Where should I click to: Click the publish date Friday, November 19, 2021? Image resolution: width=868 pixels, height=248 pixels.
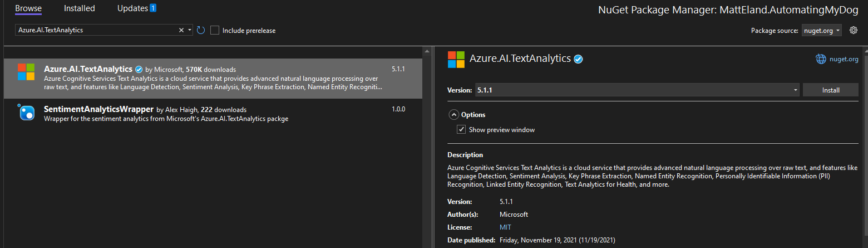pos(558,240)
